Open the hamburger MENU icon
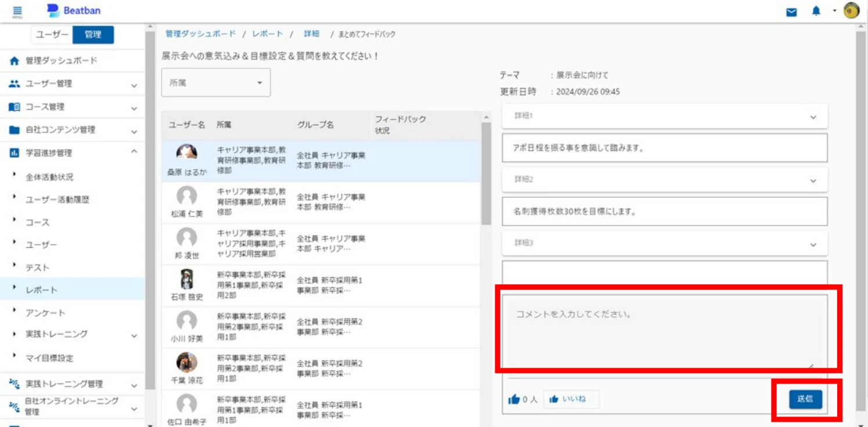868x427 pixels. [17, 12]
